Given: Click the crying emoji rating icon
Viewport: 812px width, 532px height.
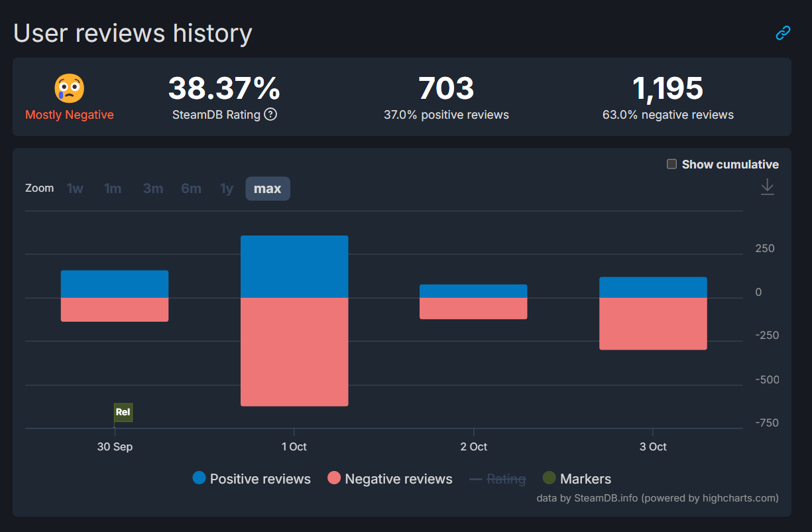Looking at the screenshot, I should 69,87.
